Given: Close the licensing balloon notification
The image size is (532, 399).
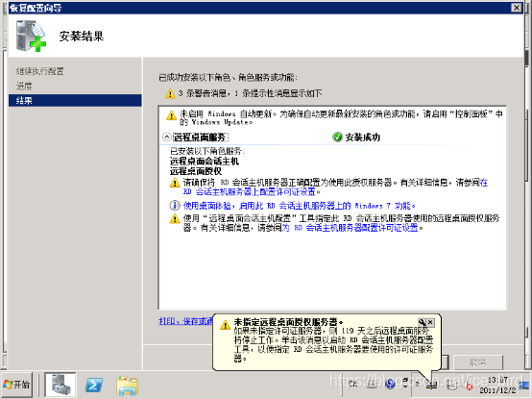Looking at the screenshot, I should tap(430, 321).
